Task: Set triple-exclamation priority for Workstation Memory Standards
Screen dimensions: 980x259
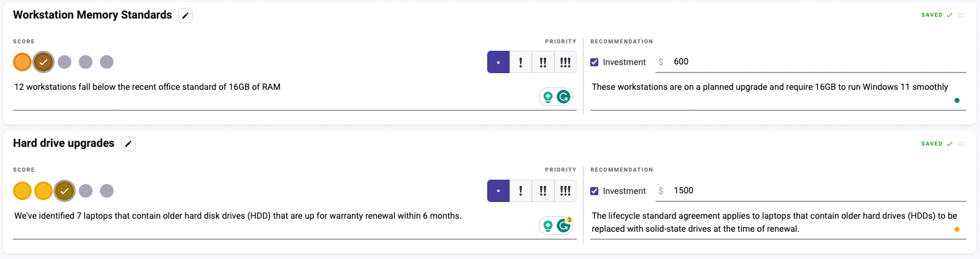Action: pos(565,62)
